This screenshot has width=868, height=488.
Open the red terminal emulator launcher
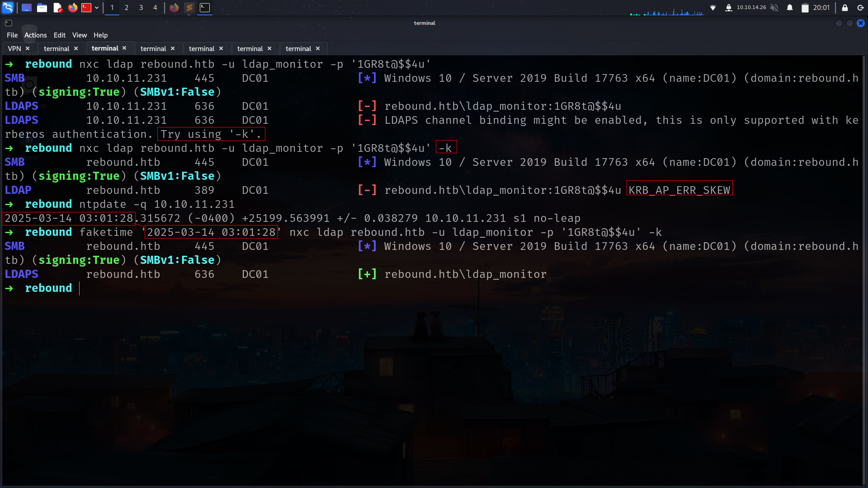86,7
